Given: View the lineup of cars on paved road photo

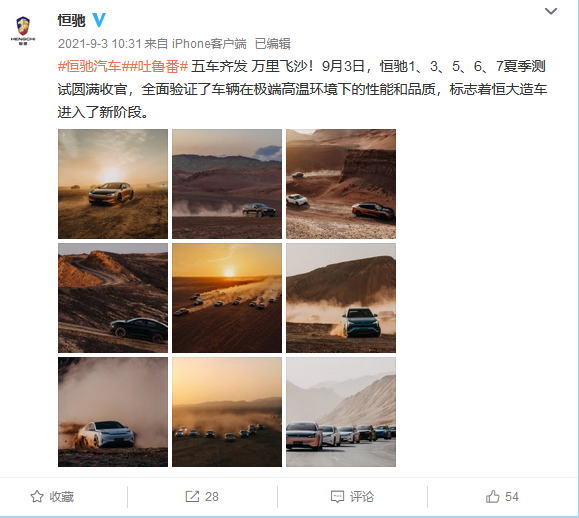Looking at the screenshot, I should pos(341,412).
